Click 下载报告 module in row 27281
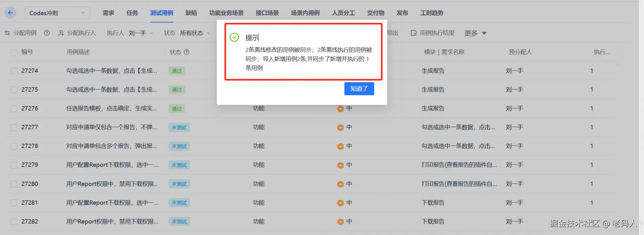Viewport: 644px width, 235px height. point(433,203)
